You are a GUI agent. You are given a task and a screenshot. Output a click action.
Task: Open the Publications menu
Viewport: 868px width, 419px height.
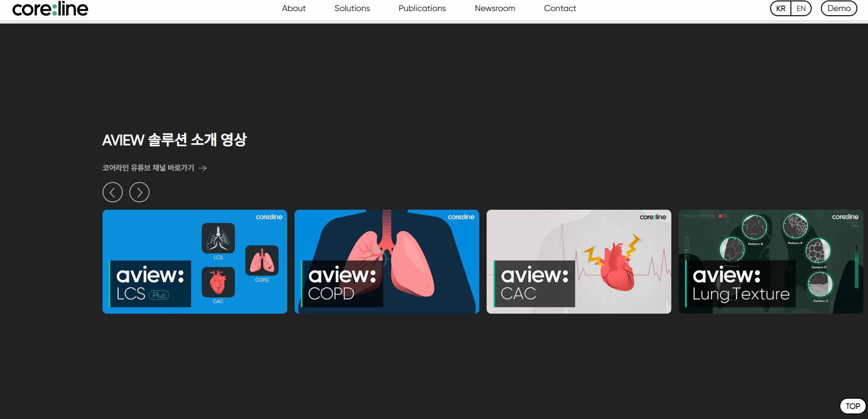(422, 8)
